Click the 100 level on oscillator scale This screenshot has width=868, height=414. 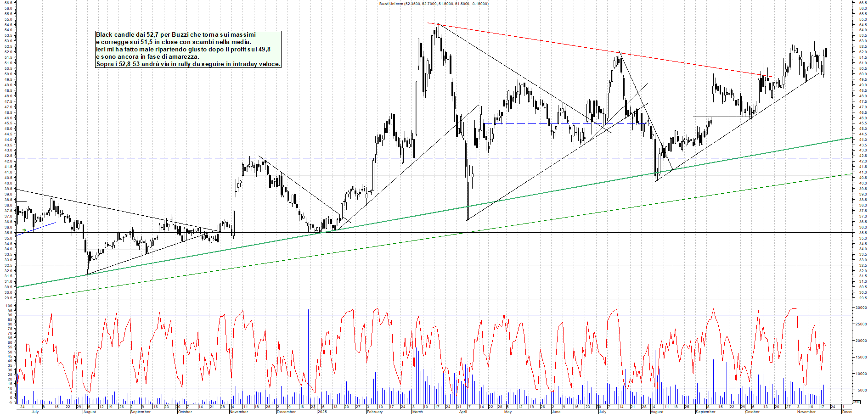coord(9,306)
